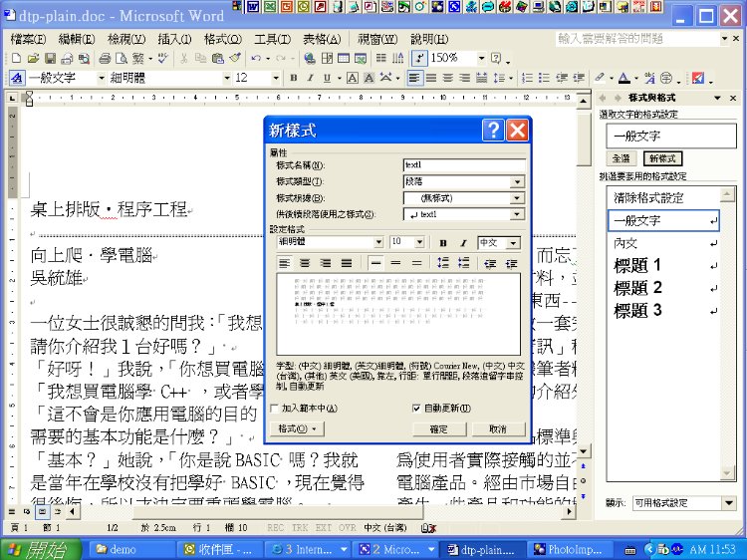This screenshot has width=747, height=560.
Task: Decrease paragraph spacing in 新樣式 dialog
Action: pyautogui.click(x=463, y=263)
